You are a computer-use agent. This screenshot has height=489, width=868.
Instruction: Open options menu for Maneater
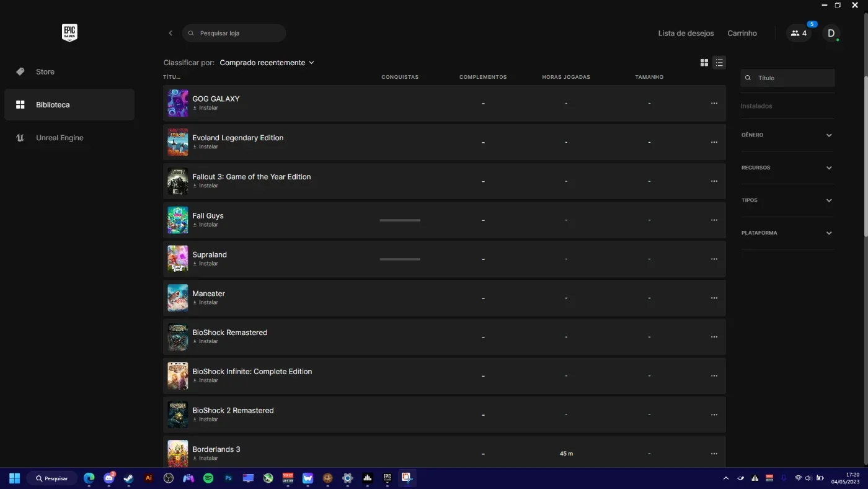pos(714,298)
